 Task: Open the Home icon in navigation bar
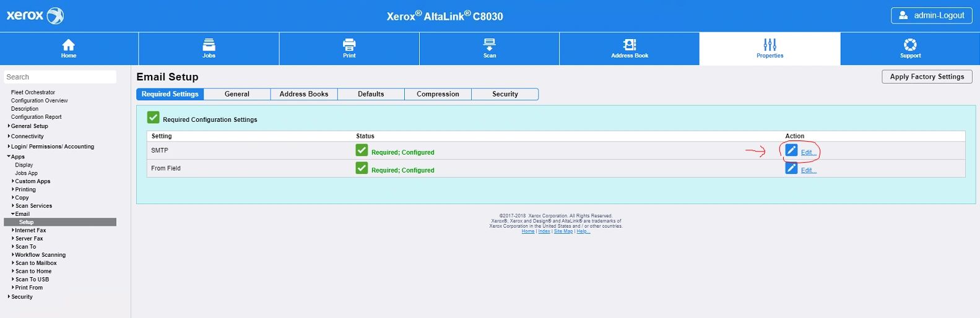click(69, 45)
